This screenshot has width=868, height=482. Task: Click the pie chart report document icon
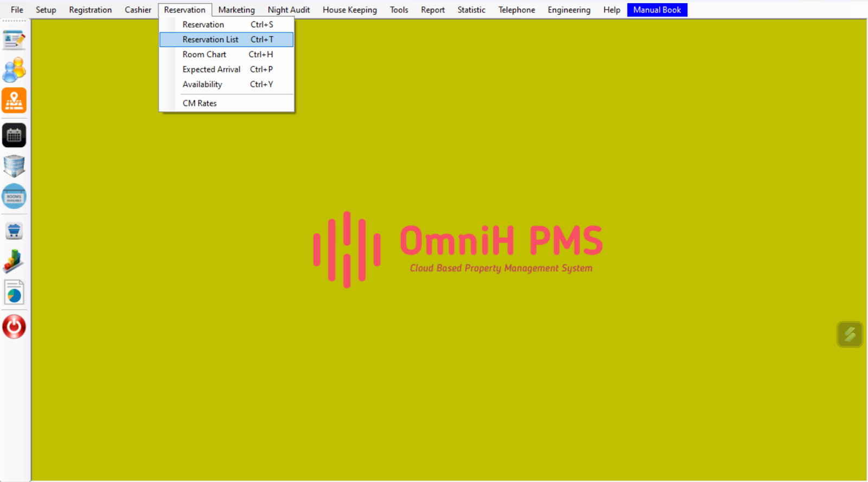pyautogui.click(x=14, y=293)
